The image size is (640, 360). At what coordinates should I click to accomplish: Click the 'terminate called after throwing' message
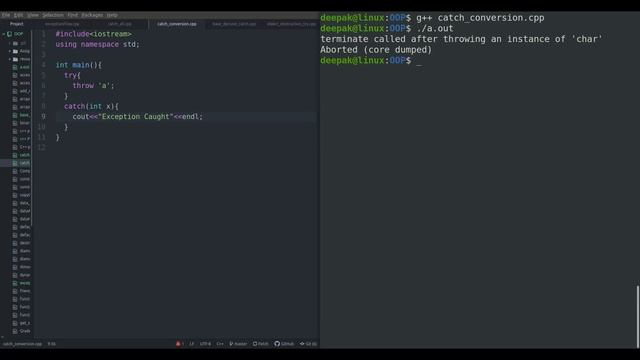pyautogui.click(x=461, y=39)
